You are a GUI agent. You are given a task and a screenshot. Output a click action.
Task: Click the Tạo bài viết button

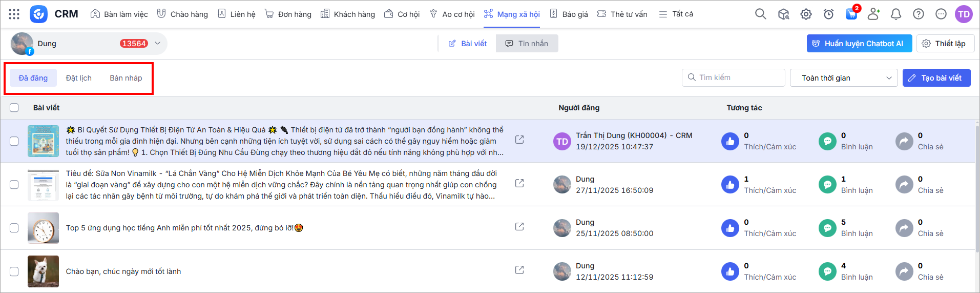click(936, 78)
